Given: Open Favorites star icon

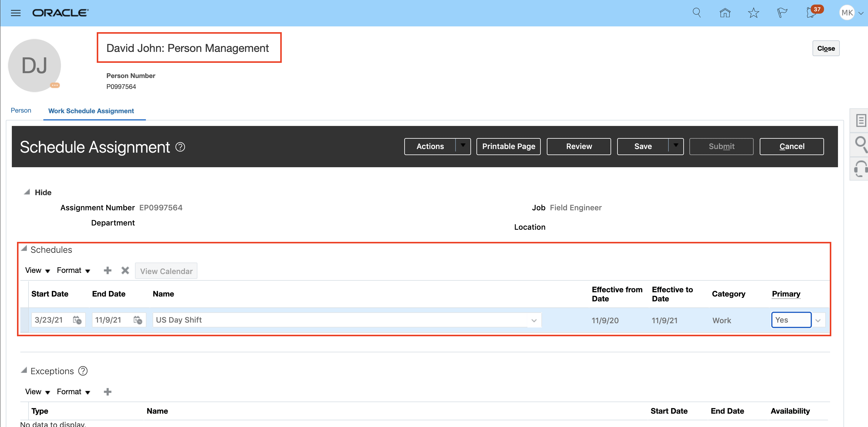Looking at the screenshot, I should click(x=753, y=13).
